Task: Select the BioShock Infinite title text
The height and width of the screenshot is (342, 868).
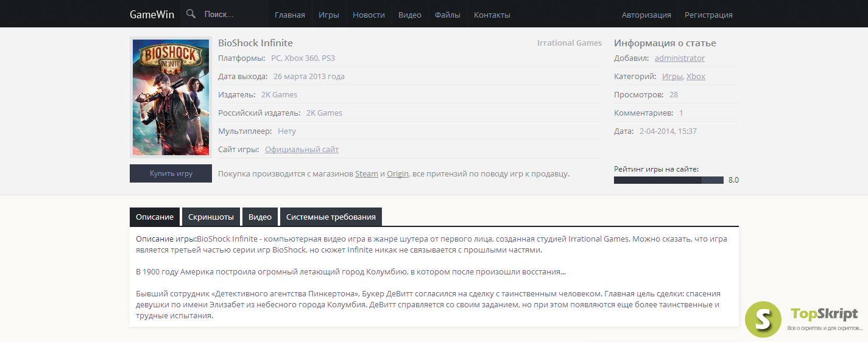Action: pos(255,43)
